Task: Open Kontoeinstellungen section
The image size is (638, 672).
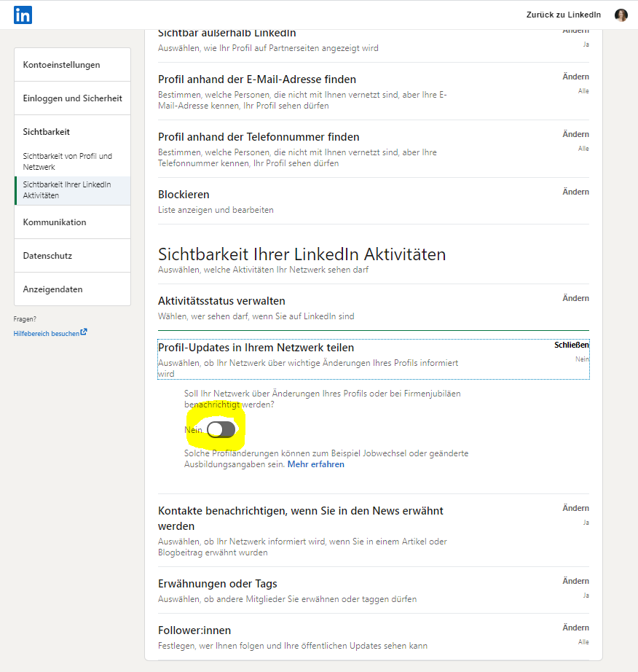Action: (x=72, y=65)
